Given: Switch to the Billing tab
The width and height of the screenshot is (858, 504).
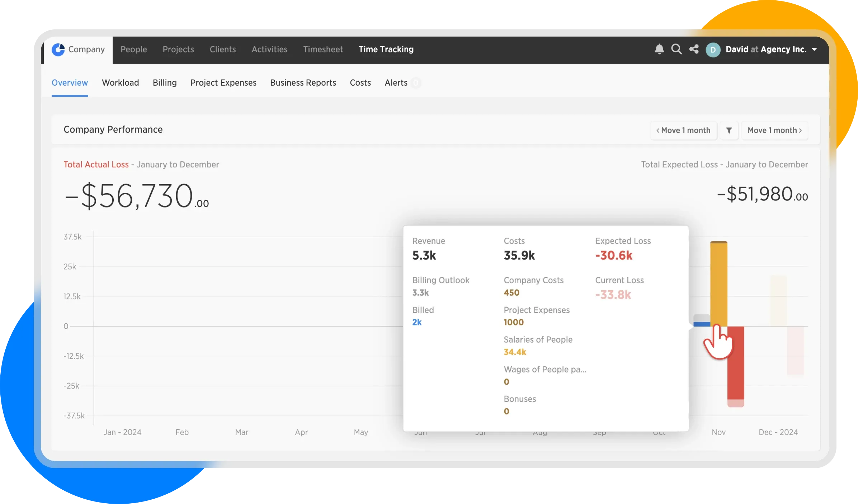Looking at the screenshot, I should point(165,83).
